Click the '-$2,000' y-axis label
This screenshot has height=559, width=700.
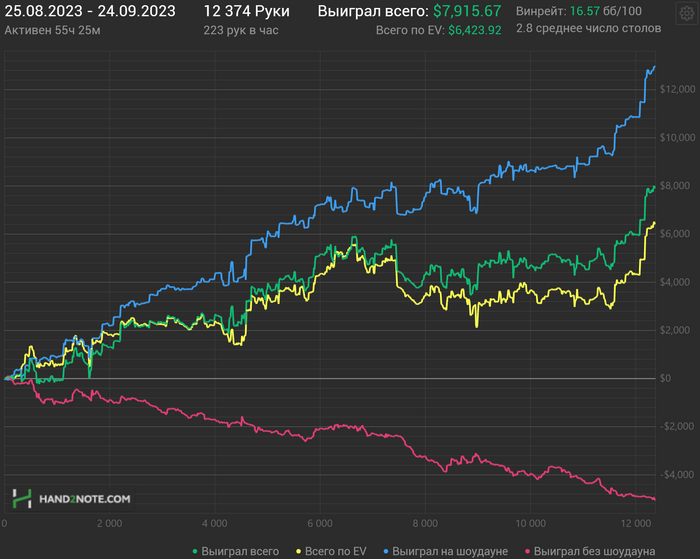[677, 426]
